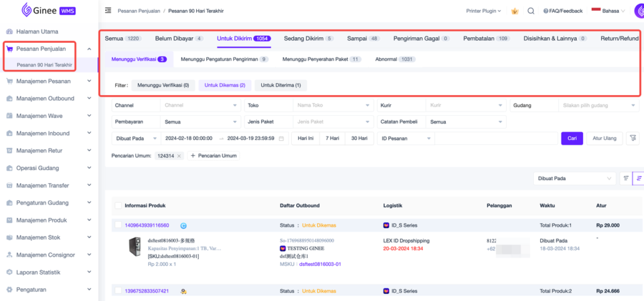Open the Abnormal sub-tab
The width and height of the screenshot is (644, 301).
[x=395, y=59]
